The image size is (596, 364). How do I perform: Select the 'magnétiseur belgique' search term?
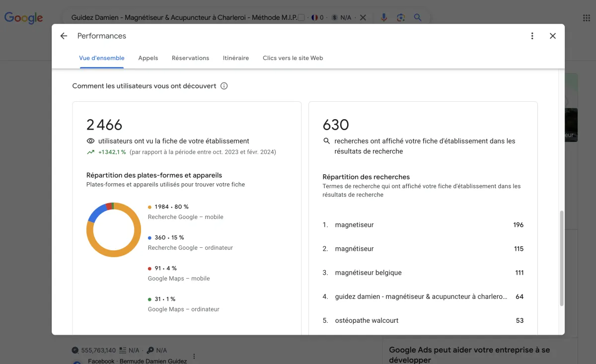point(423,273)
